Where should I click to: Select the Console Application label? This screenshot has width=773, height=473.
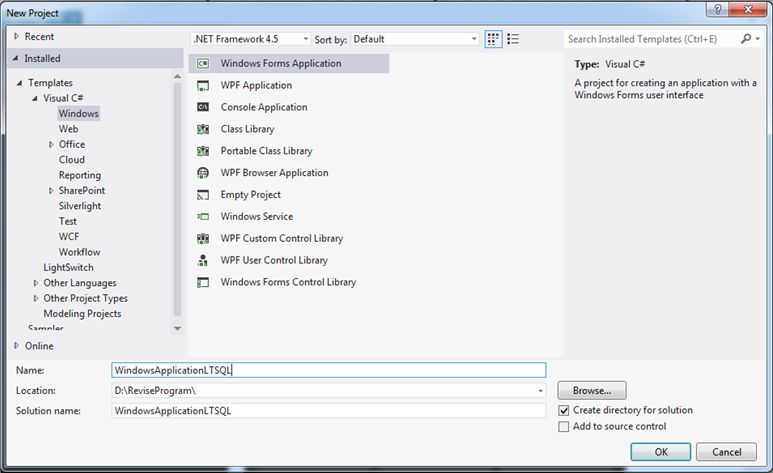point(264,107)
